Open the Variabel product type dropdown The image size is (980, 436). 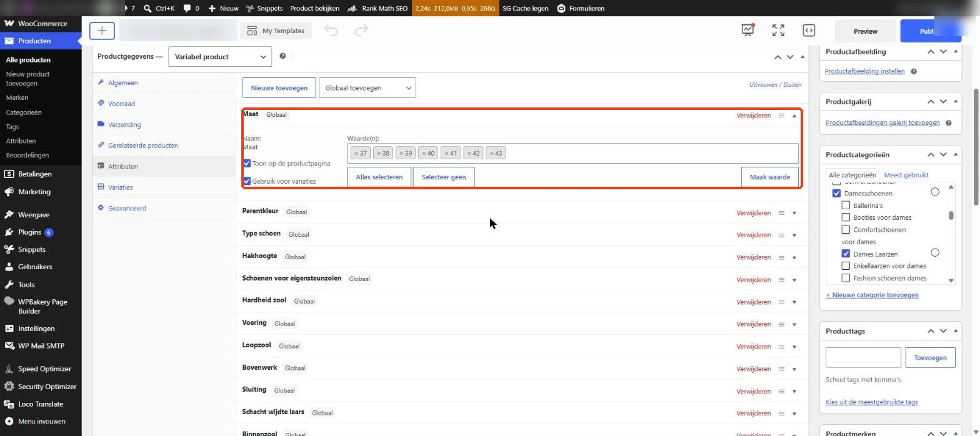coord(220,57)
